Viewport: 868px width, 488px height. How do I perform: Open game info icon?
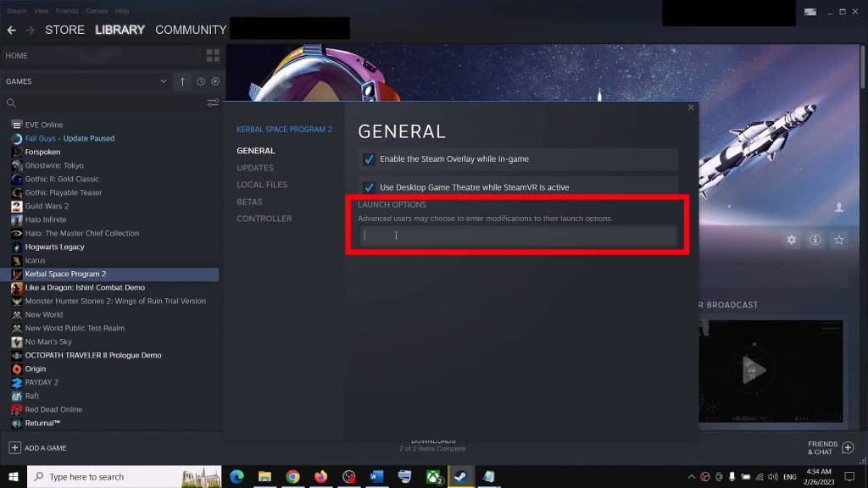click(x=815, y=240)
